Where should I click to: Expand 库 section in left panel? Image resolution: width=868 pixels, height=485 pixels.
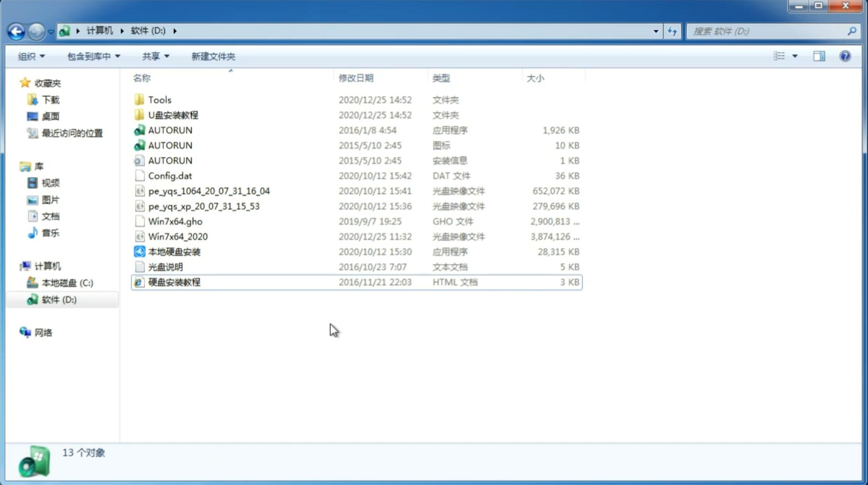(16, 166)
